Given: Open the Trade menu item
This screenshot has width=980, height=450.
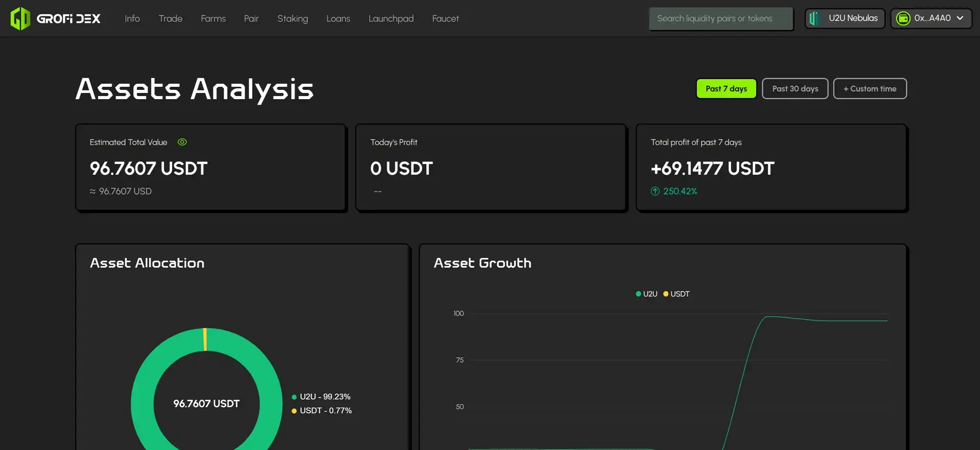Looking at the screenshot, I should 170,18.
